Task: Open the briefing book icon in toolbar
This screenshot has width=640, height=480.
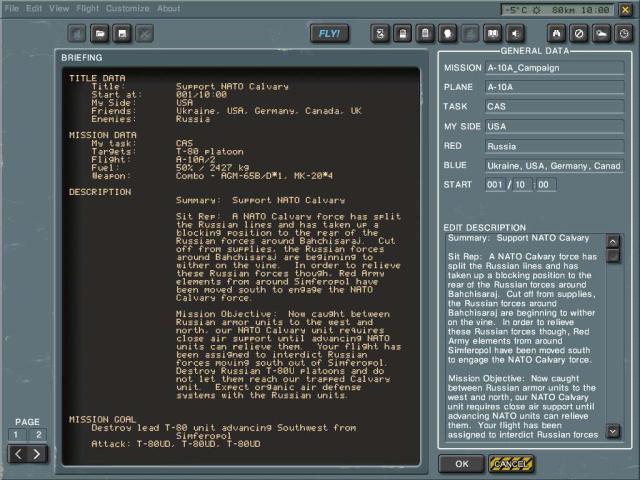Action: (x=491, y=34)
